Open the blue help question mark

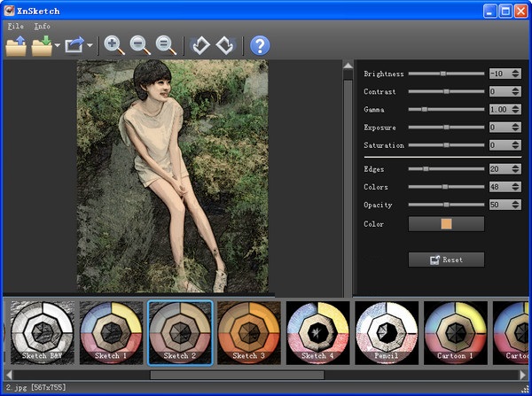(x=260, y=45)
